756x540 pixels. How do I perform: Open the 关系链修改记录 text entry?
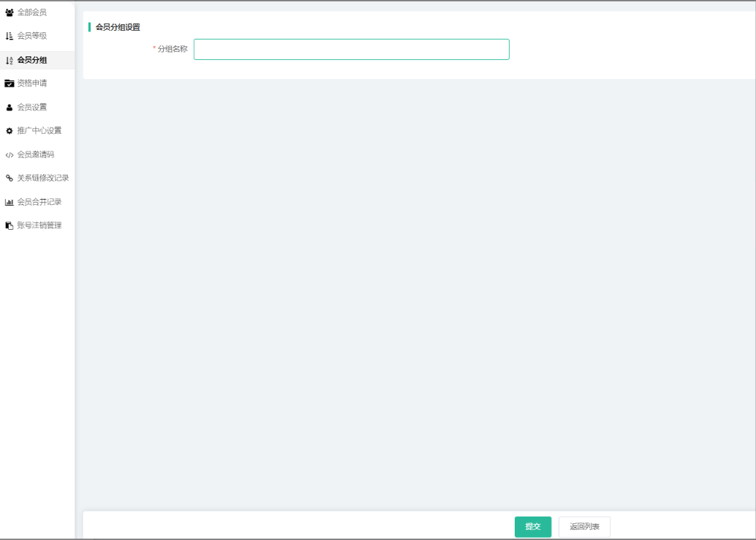pos(43,178)
